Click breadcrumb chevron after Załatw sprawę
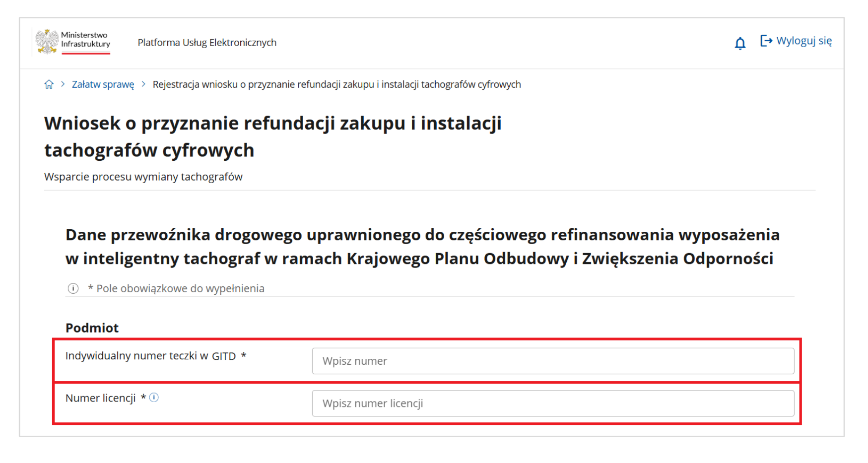The image size is (868, 463). [x=143, y=84]
